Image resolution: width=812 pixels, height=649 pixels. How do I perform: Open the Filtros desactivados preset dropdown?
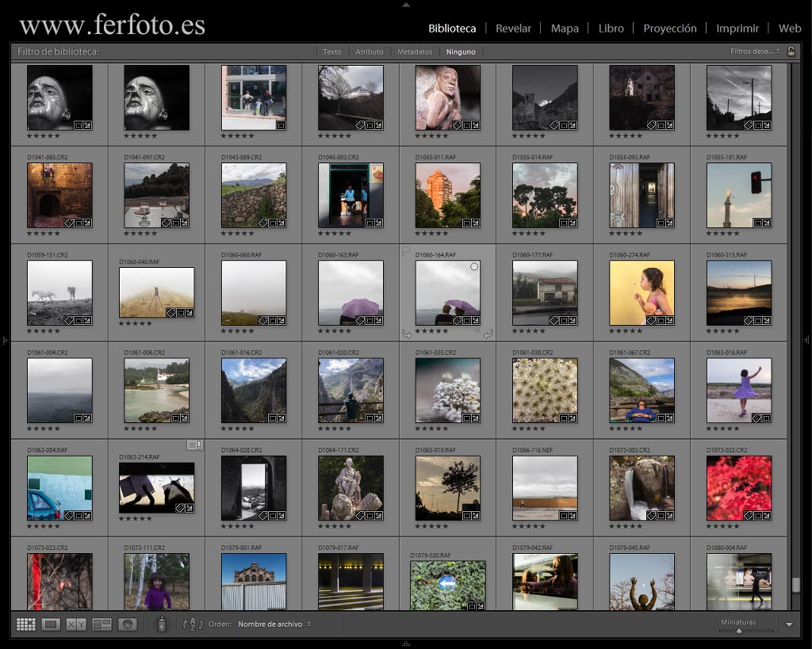(x=755, y=52)
